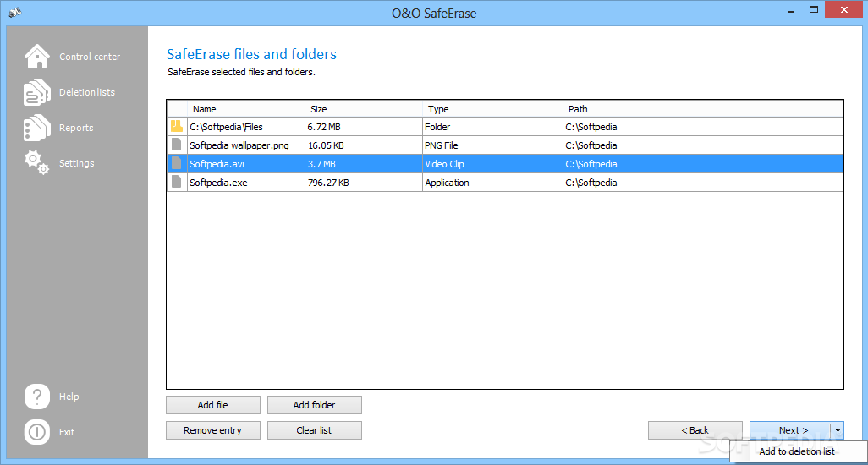The width and height of the screenshot is (868, 465).
Task: Sort by the Type column header
Action: [492, 109]
